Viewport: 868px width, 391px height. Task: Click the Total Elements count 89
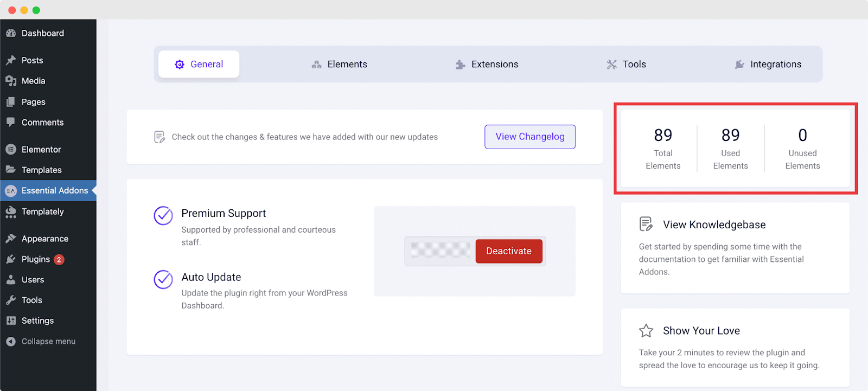(663, 134)
